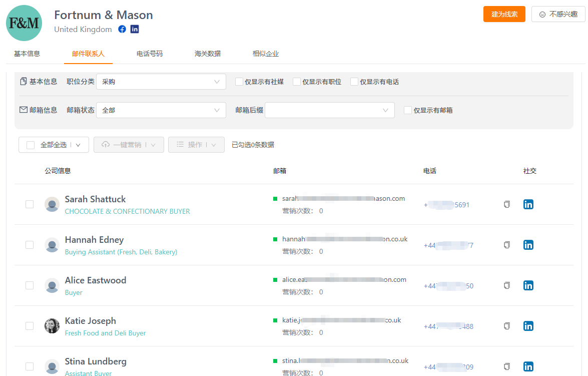Click "CHOCOLATE & CONFECTIONARY BUYER" title
Screen dimensions: 588x376
(128, 211)
